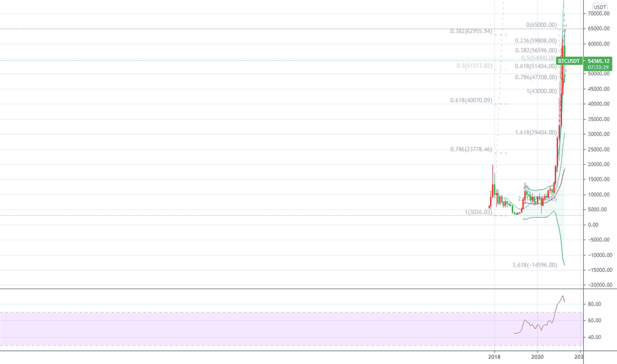
Task: Click the RSI line peak above 80
Action: click(563, 296)
